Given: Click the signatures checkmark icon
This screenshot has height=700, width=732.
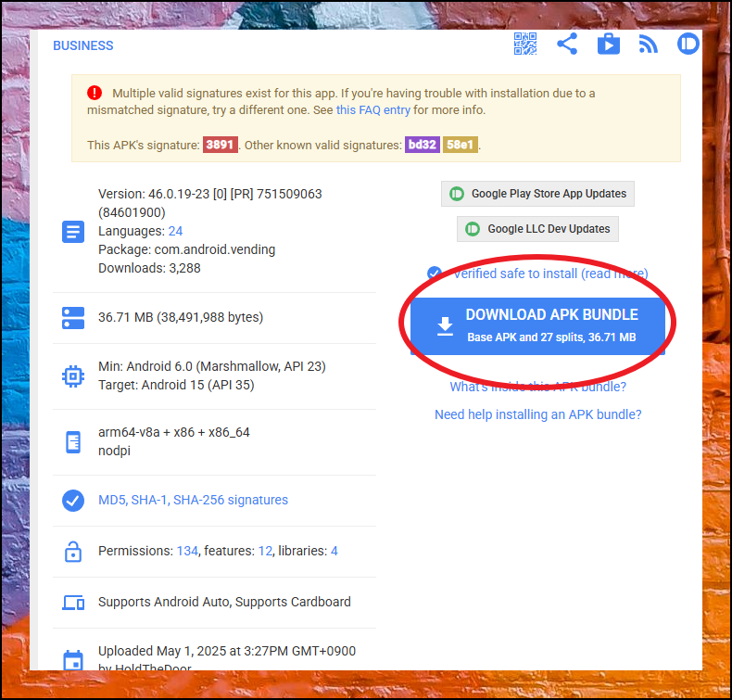Looking at the screenshot, I should [x=73, y=501].
